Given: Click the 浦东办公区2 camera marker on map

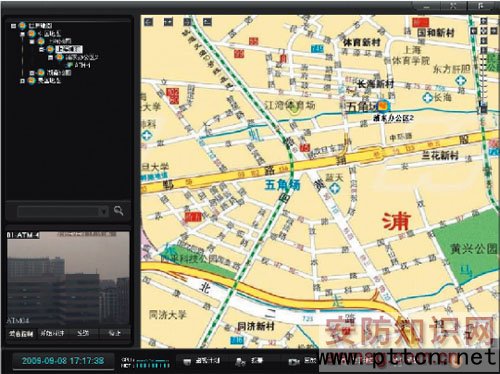Looking at the screenshot, I should coord(383,106).
